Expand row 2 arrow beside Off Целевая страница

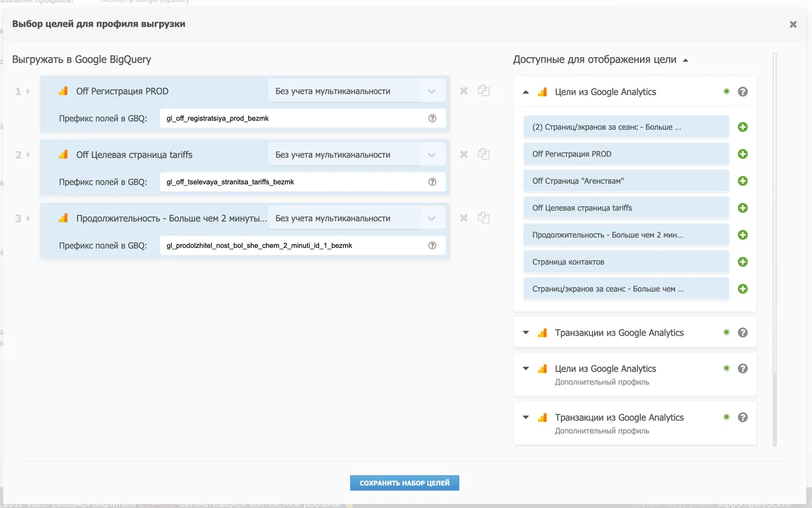[x=28, y=155]
